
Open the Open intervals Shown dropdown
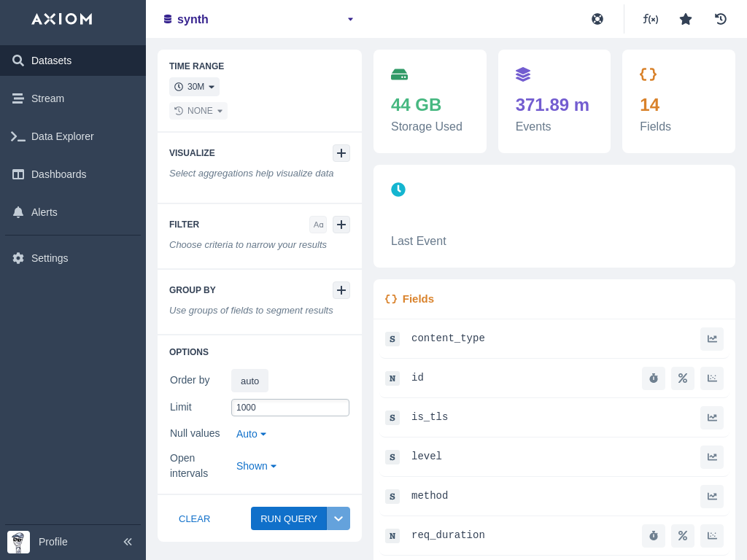coord(257,466)
